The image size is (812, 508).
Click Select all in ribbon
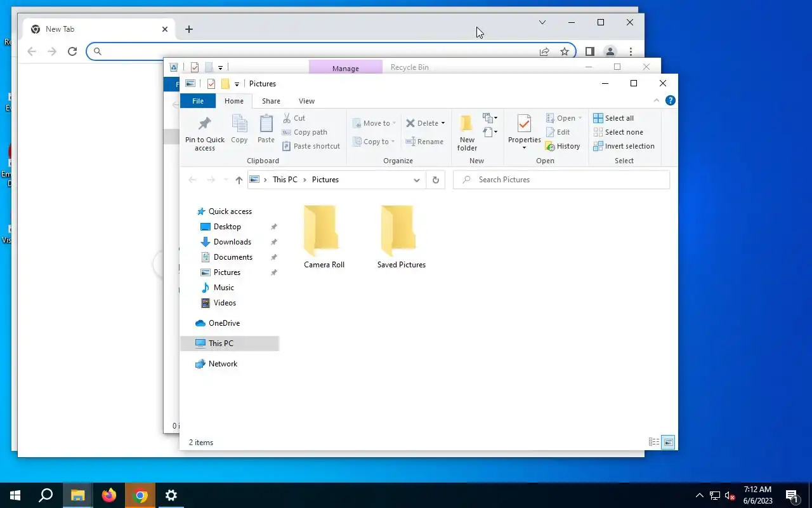tap(613, 118)
